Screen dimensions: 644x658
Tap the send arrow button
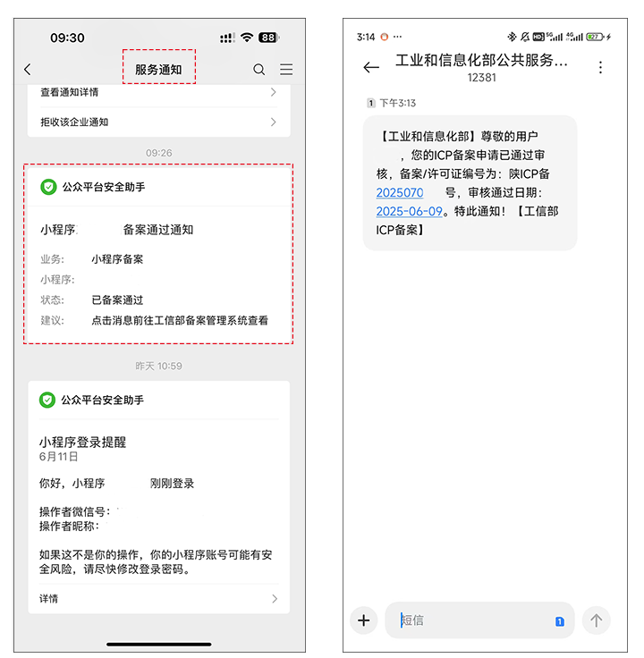coord(596,620)
